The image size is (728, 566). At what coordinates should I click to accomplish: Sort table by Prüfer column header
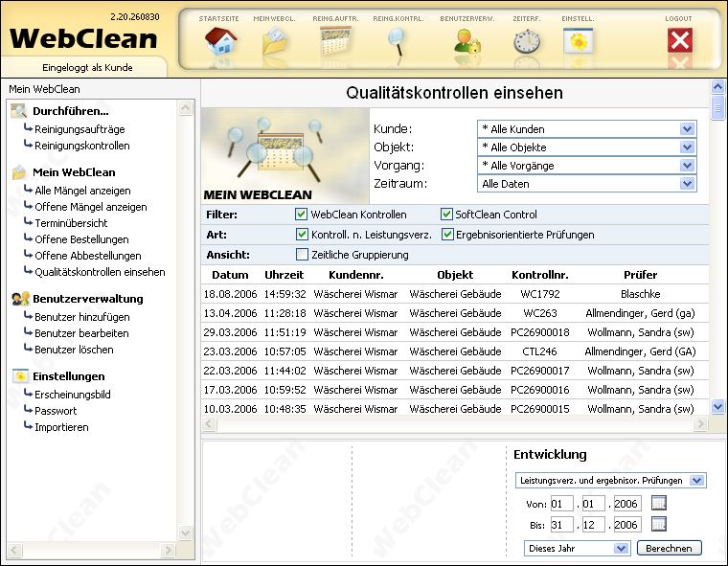coord(640,275)
